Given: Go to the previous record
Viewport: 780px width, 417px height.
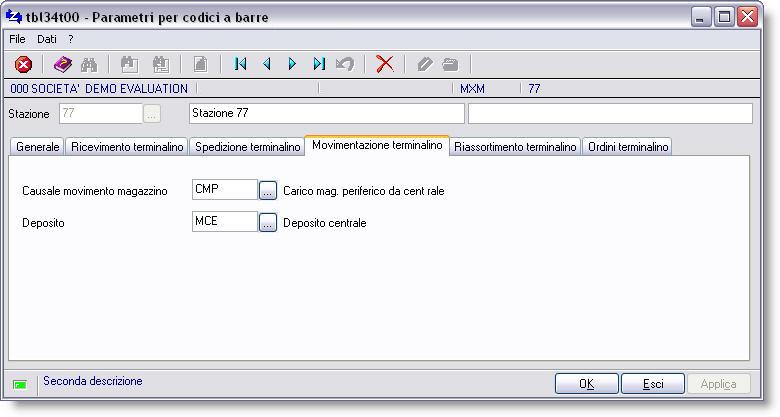Looking at the screenshot, I should point(267,64).
